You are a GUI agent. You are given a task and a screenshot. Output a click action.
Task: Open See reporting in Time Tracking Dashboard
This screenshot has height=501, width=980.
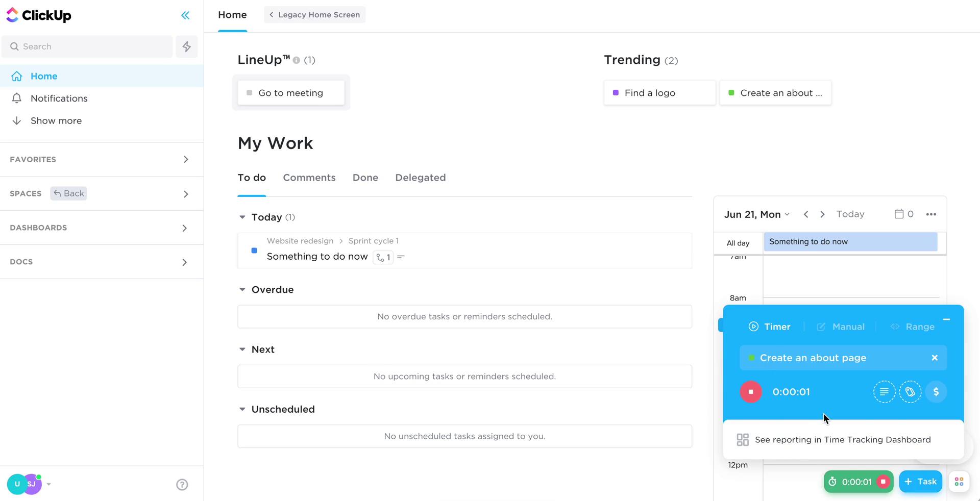pos(843,440)
